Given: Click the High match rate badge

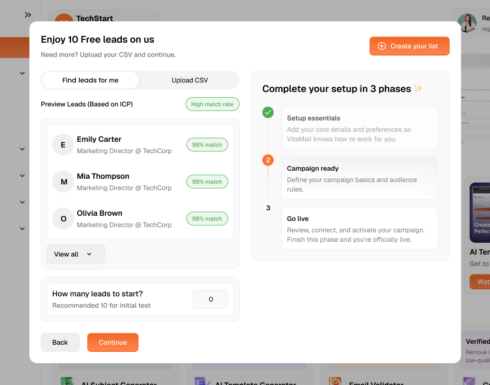Looking at the screenshot, I should [x=212, y=104].
